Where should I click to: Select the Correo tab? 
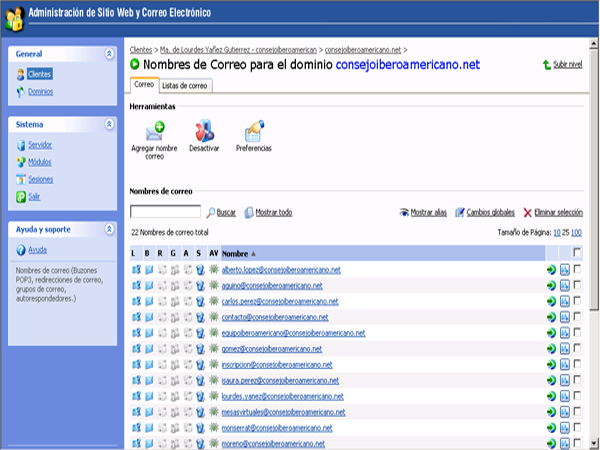pyautogui.click(x=144, y=85)
